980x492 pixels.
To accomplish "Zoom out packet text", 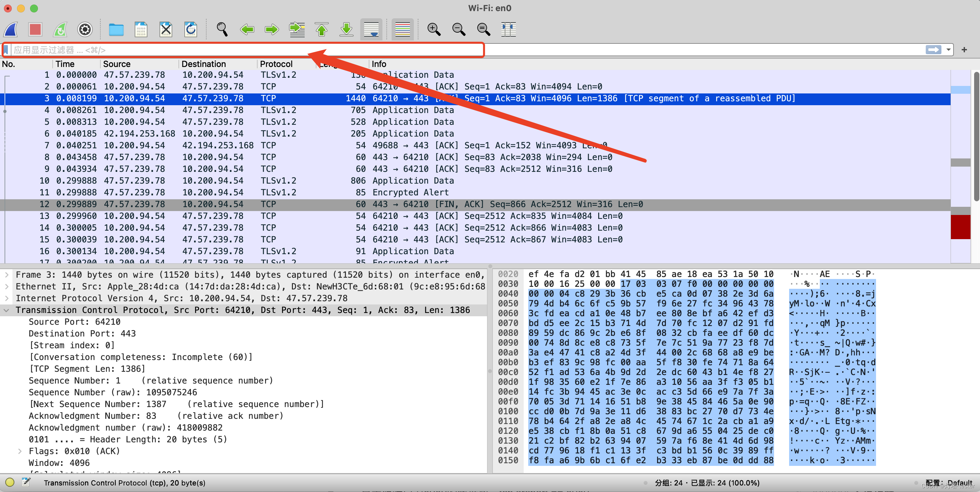I will [458, 29].
